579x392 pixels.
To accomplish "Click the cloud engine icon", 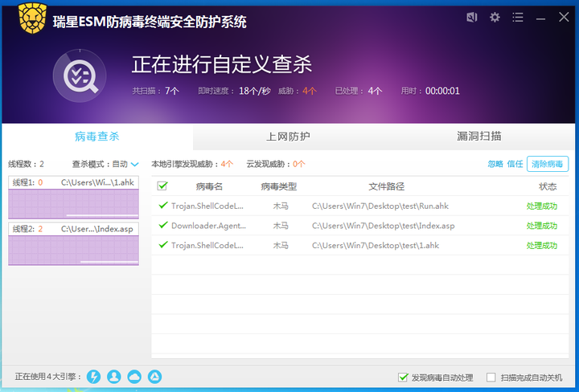I will pyautogui.click(x=134, y=377).
